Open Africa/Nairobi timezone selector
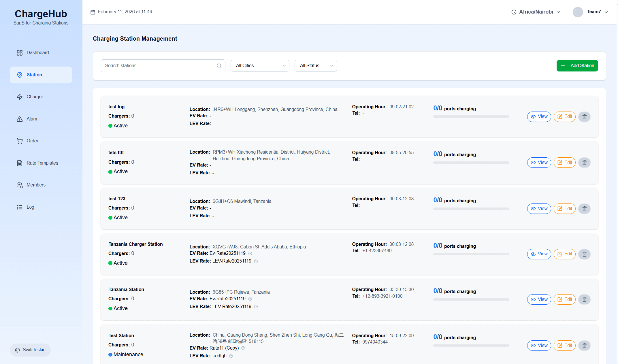 536,12
